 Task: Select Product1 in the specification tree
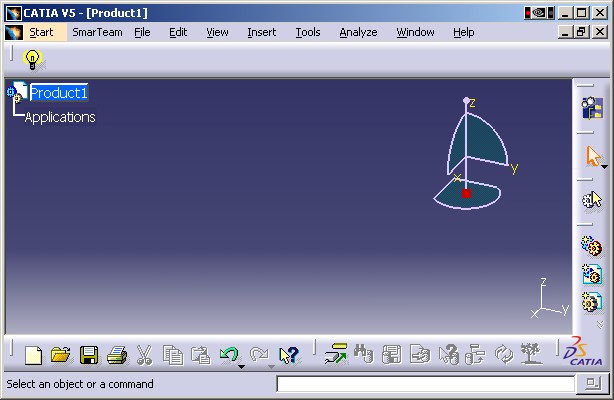point(59,93)
